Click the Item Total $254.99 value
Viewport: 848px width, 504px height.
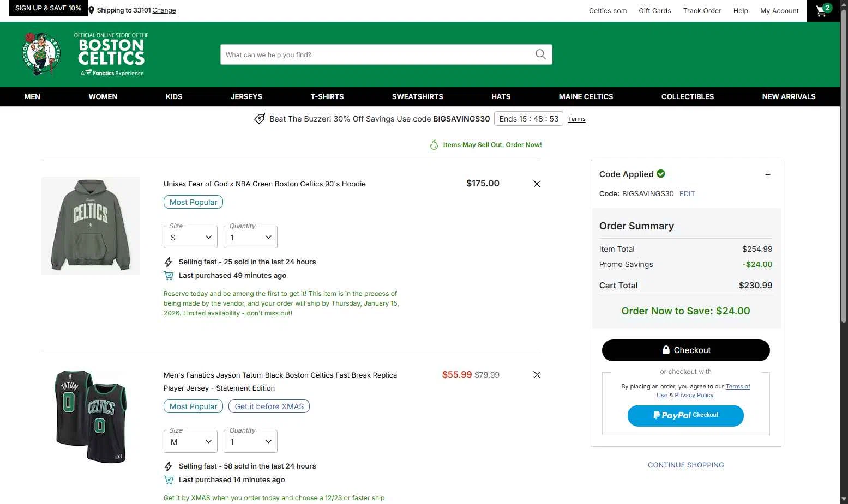tap(757, 249)
